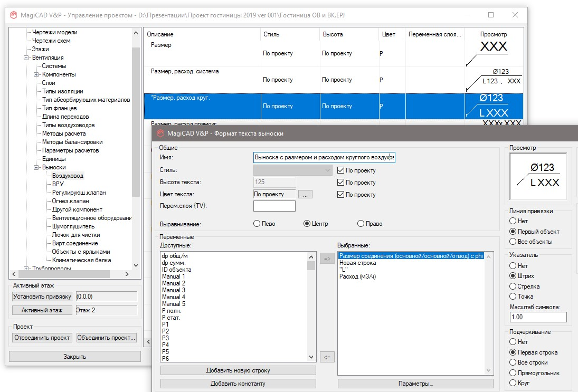Toggle 'По проекту' checkbox for Цвет текста
Viewport: 578px width, 392px height.
(341, 195)
